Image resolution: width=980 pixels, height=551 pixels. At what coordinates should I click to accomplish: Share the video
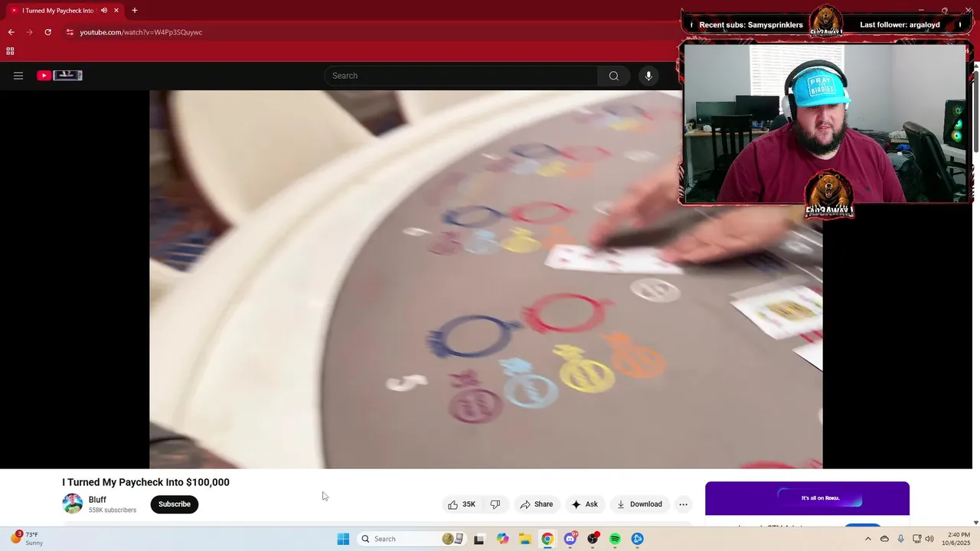[536, 504]
